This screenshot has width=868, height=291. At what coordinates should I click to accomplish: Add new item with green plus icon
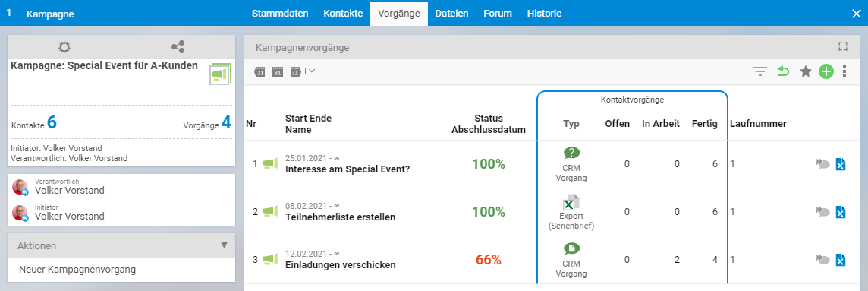(x=826, y=71)
